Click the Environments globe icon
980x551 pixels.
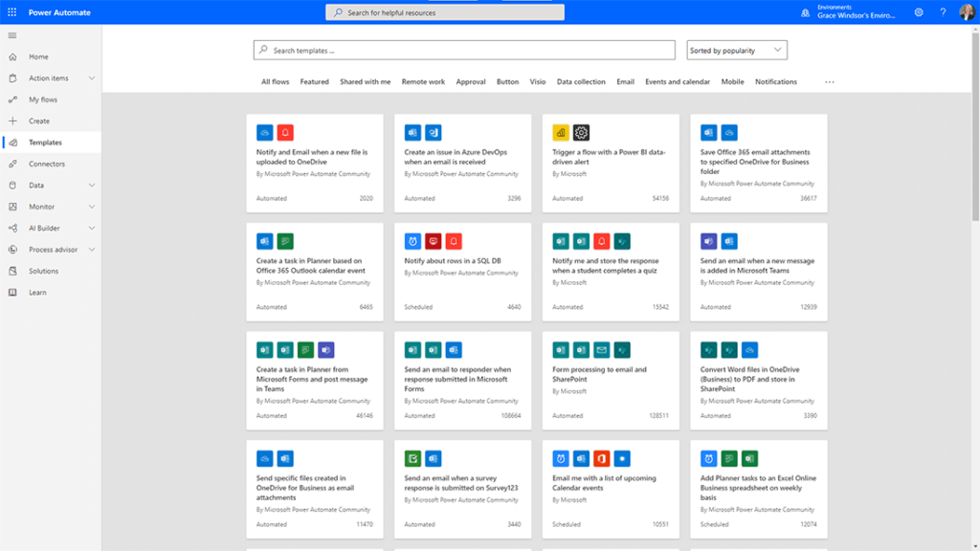pyautogui.click(x=805, y=12)
